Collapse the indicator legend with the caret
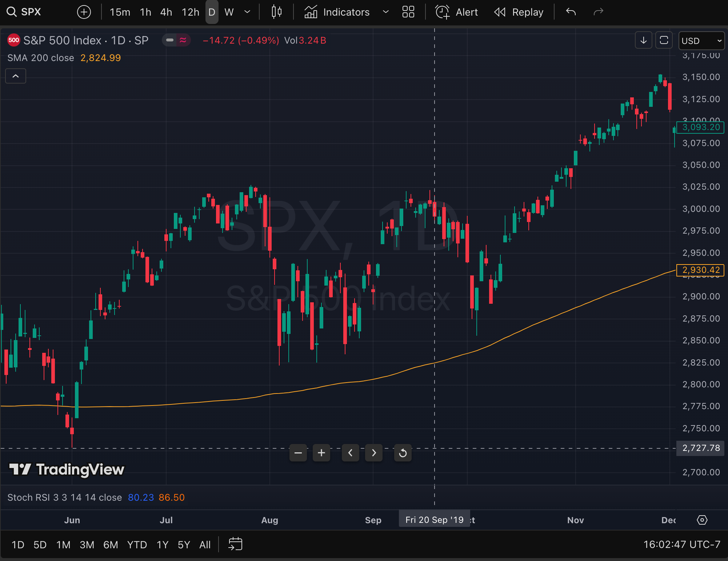The width and height of the screenshot is (728, 561). [x=16, y=76]
